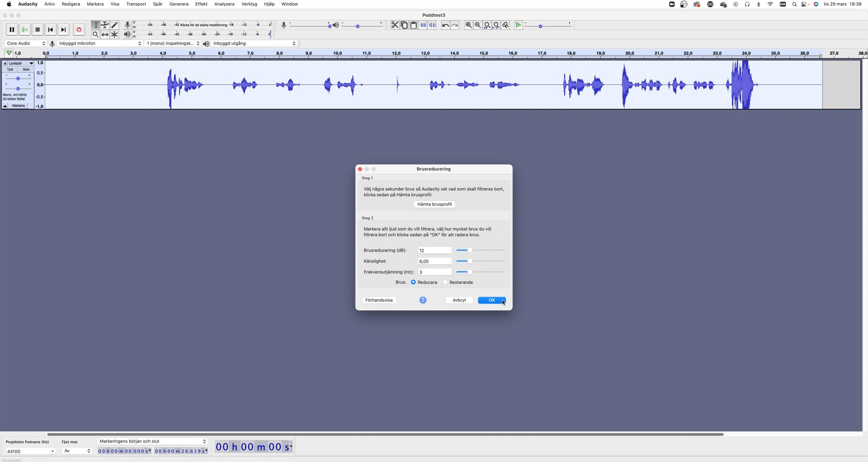This screenshot has height=462, width=868.
Task: Click the Skip to Start button
Action: 50,30
